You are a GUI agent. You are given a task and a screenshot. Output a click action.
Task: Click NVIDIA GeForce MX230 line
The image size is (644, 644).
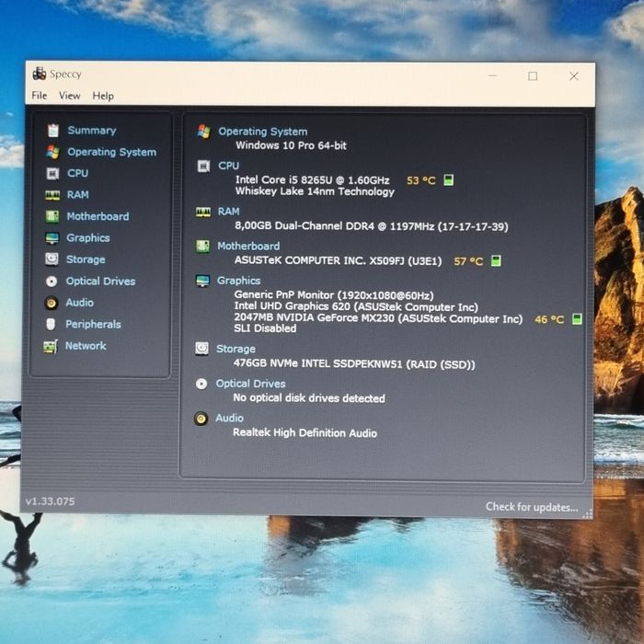(378, 318)
